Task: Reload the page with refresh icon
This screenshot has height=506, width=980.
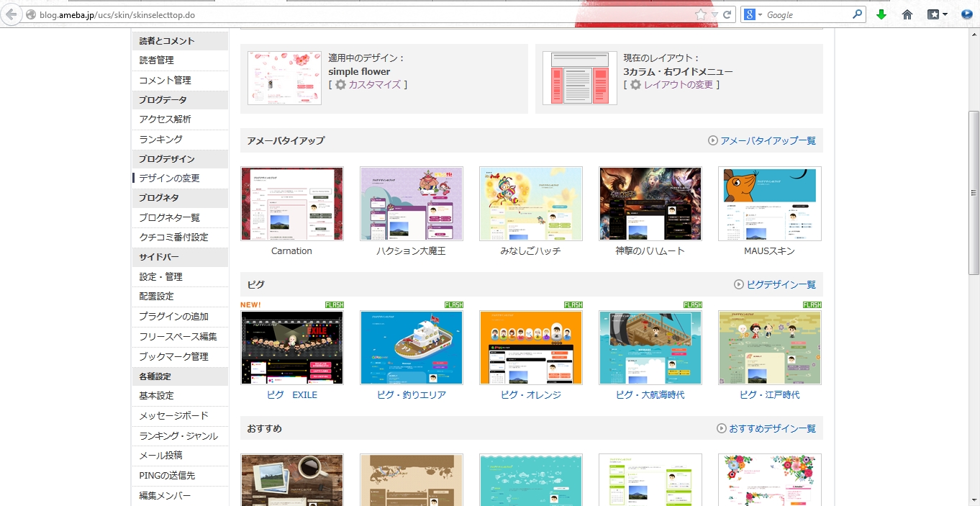Action: point(727,14)
